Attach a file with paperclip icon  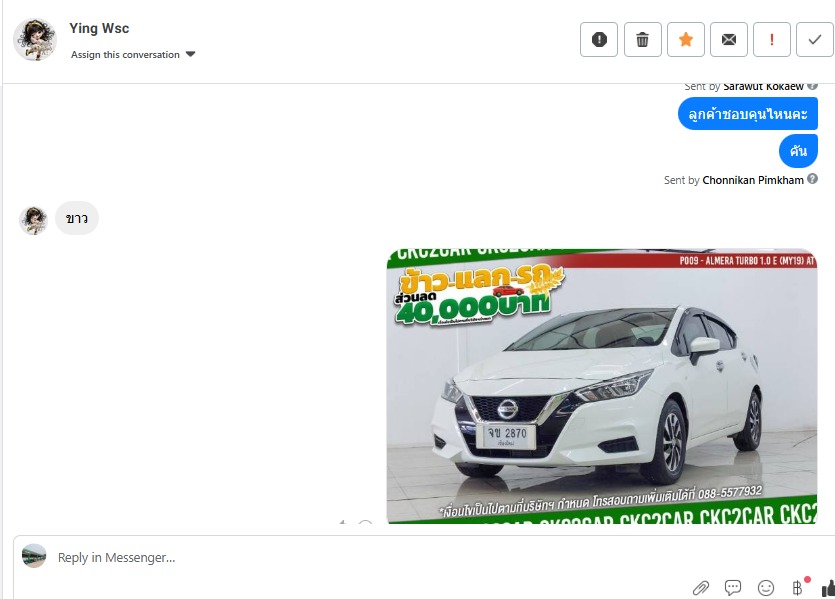[x=701, y=588]
